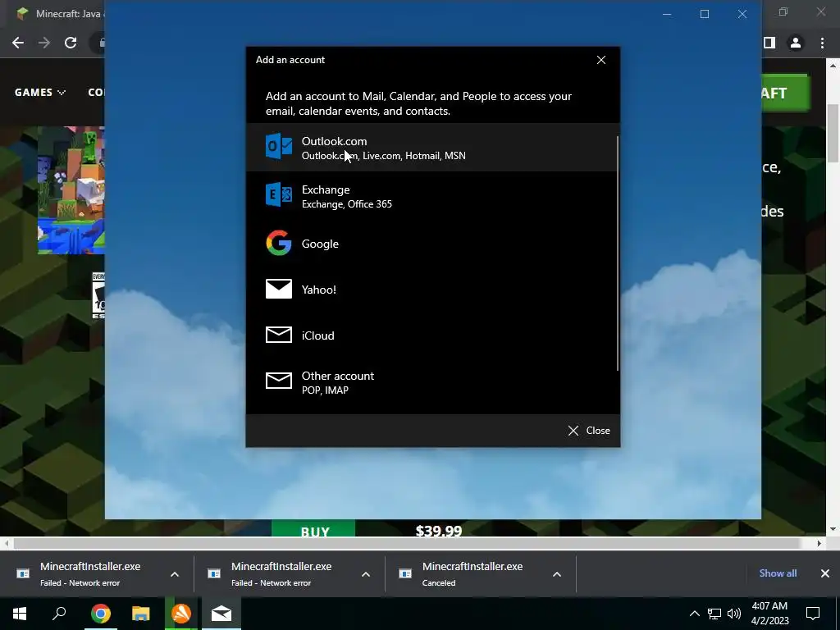Click the BUY button on Minecraft page

[313, 529]
